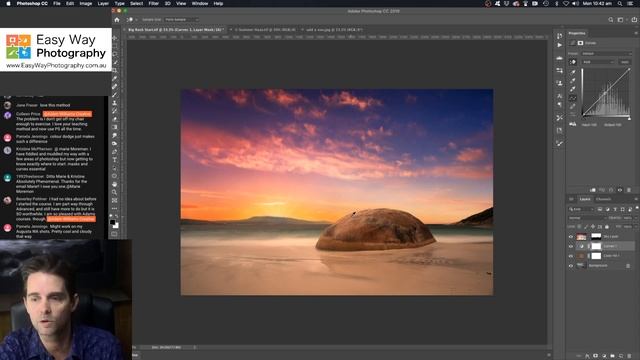
Task: Switch to the Channels tab
Action: (603, 199)
